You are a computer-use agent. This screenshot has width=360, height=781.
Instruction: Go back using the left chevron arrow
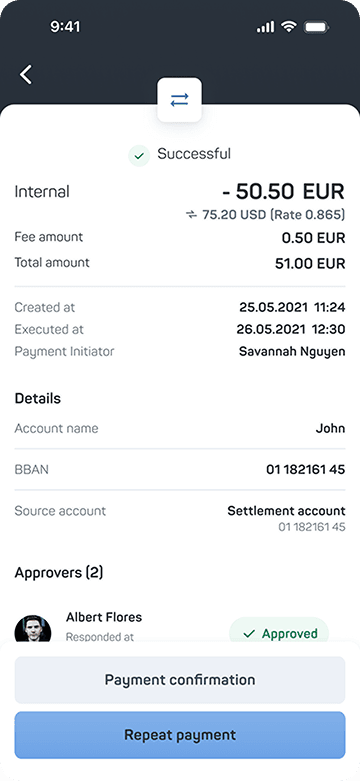tap(26, 74)
